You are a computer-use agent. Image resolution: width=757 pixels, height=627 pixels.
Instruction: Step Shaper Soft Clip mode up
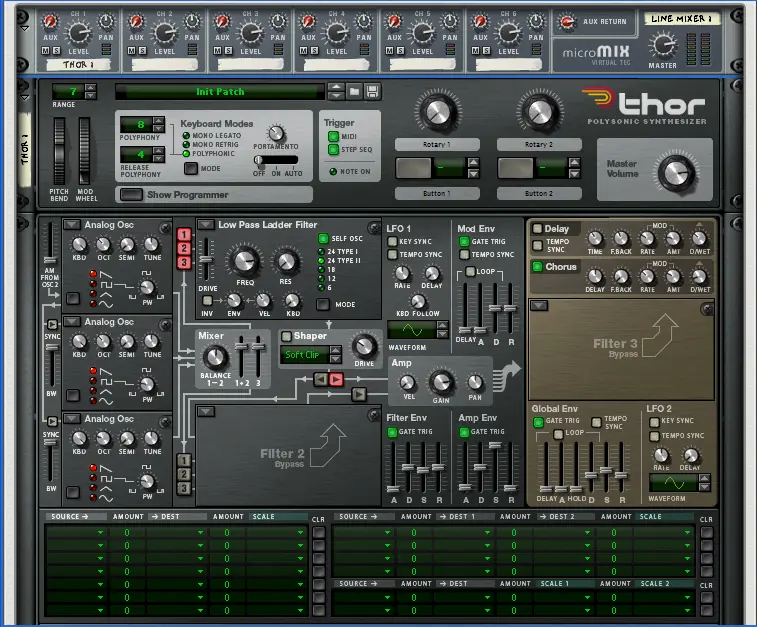pos(336,350)
